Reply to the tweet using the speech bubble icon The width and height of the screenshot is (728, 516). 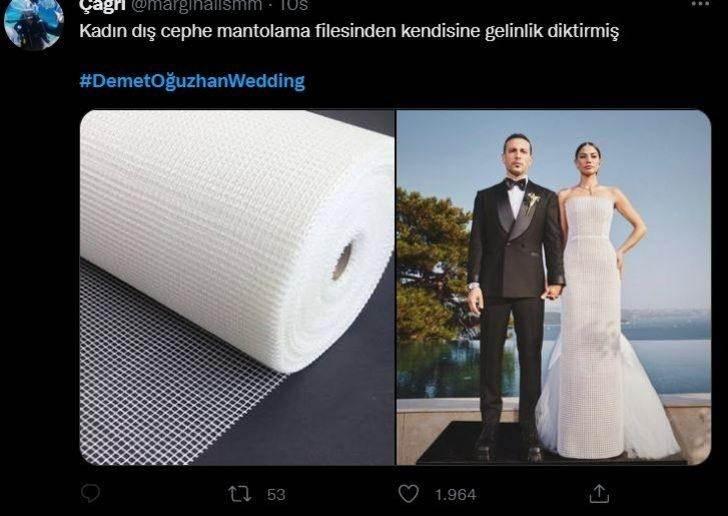(90, 494)
